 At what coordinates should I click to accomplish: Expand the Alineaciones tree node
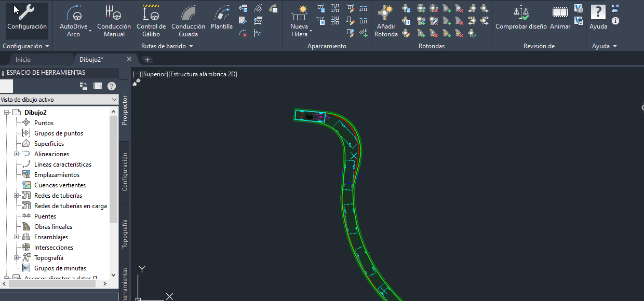tap(17, 154)
